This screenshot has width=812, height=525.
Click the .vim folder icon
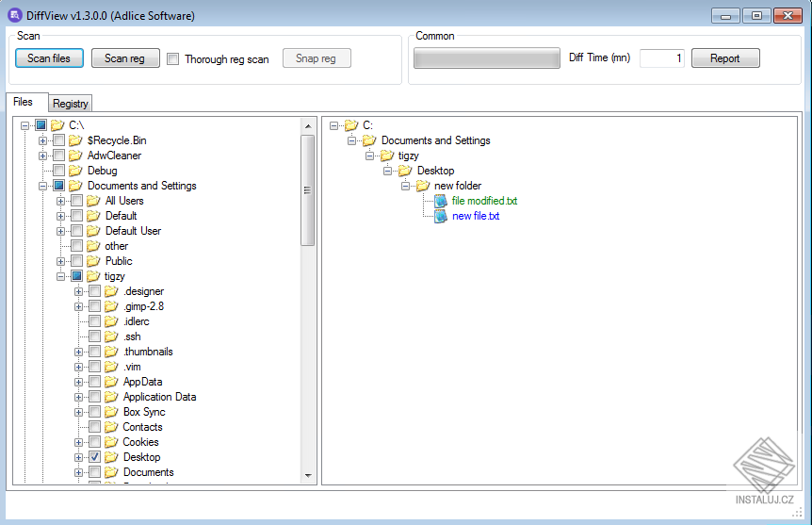click(x=111, y=367)
